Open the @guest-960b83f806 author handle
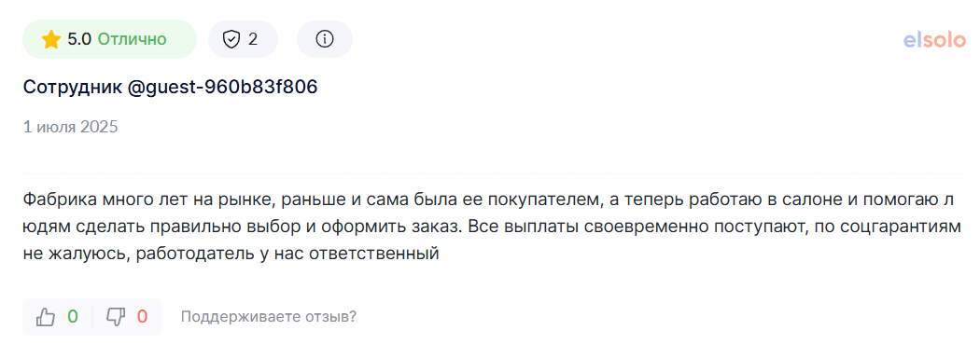Image resolution: width=980 pixels, height=344 pixels. pos(222,88)
